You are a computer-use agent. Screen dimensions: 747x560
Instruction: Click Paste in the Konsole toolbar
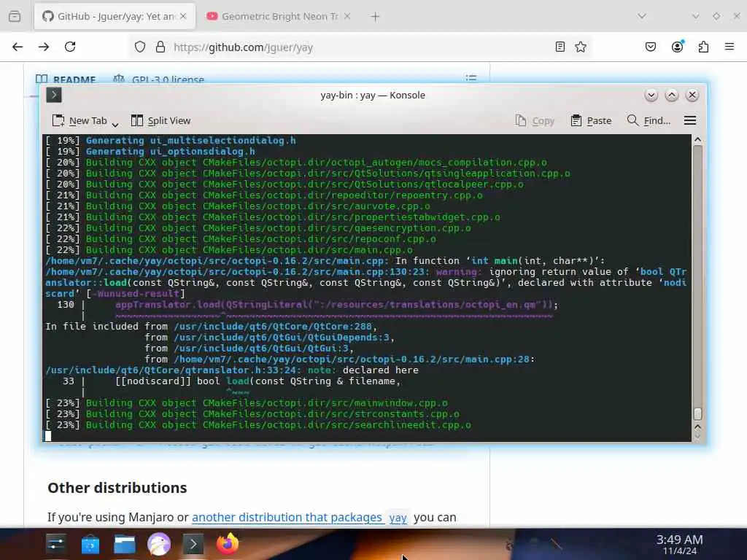click(x=591, y=121)
